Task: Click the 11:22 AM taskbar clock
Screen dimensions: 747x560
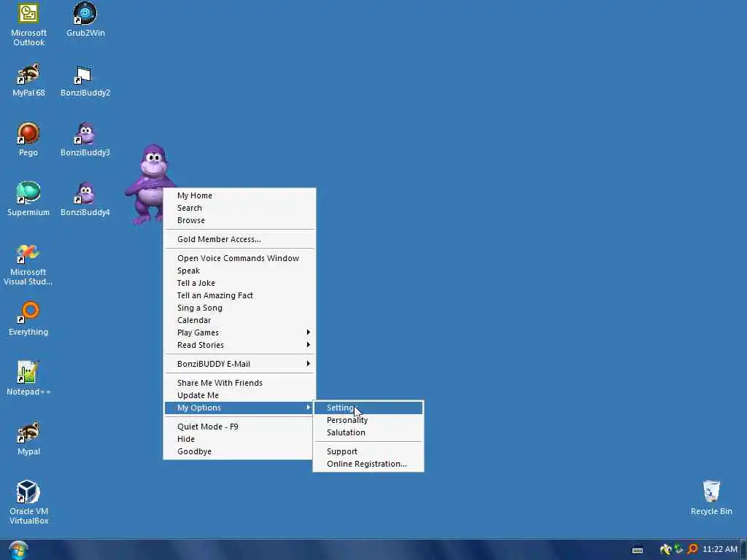Action: 720,549
